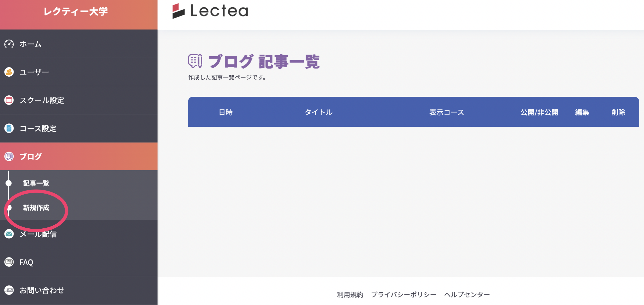This screenshot has width=644, height=305.
Task: Click the 公開/非公開 column header
Action: [x=539, y=112]
